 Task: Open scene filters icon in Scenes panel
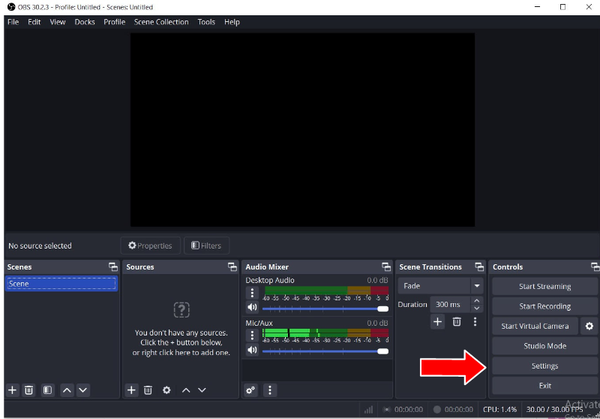click(47, 390)
